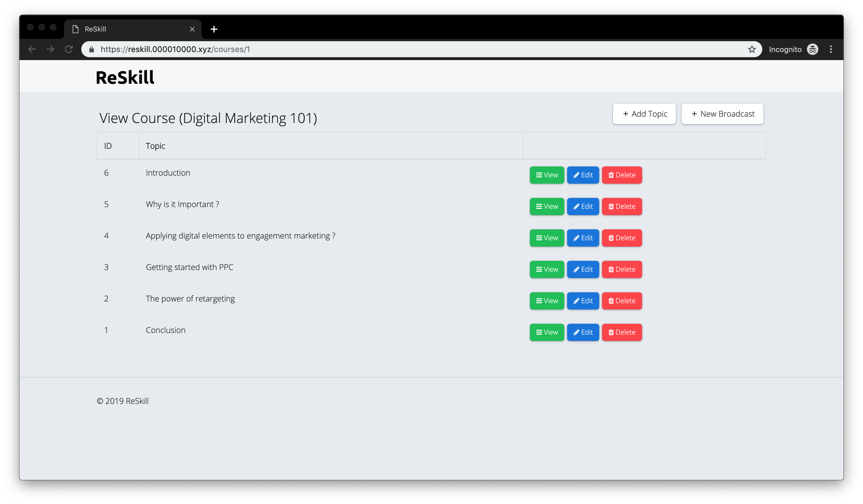Delete the Applying digital elements topic
This screenshot has height=504, width=863.
coord(621,238)
